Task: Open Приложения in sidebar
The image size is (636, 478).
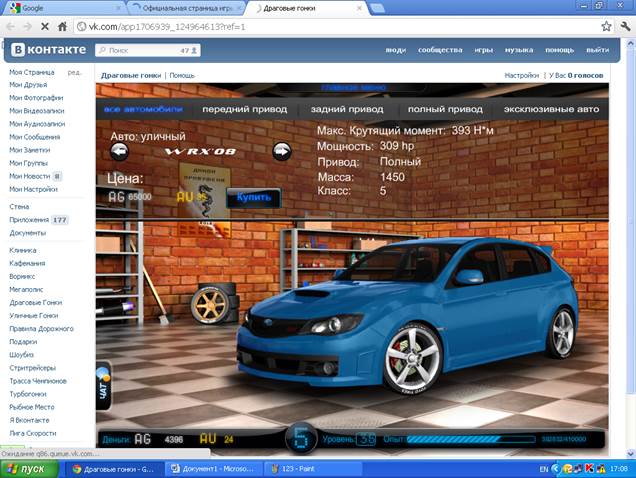Action: pyautogui.click(x=29, y=220)
